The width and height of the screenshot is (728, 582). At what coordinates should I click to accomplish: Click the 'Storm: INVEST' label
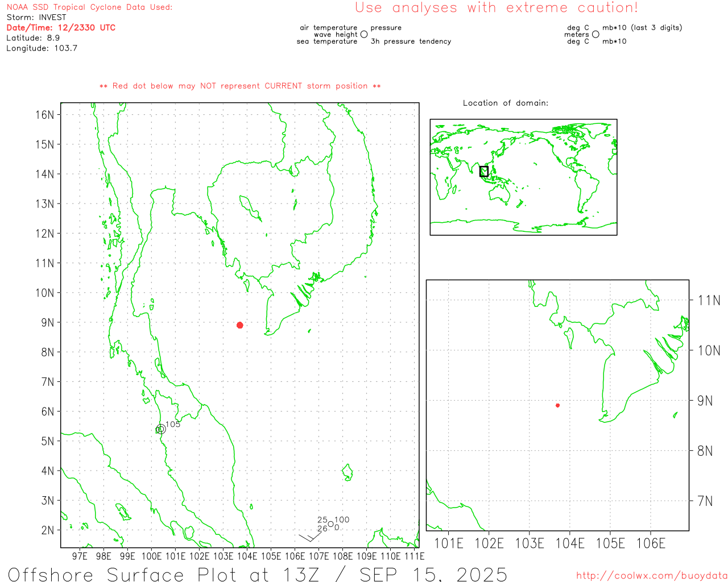36,18
